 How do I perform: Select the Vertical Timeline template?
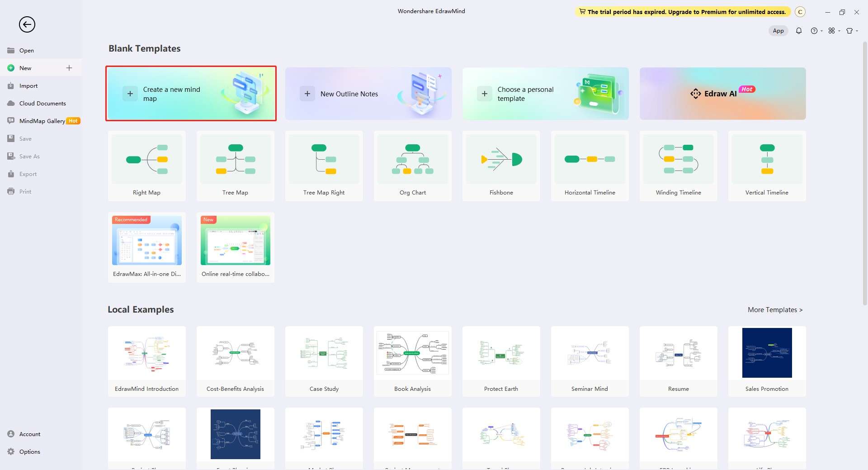pyautogui.click(x=767, y=166)
